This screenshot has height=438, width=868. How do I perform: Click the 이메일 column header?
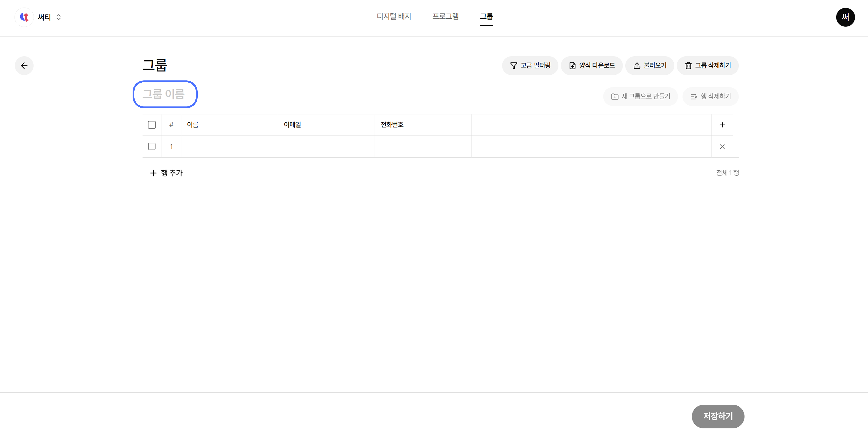(326, 125)
